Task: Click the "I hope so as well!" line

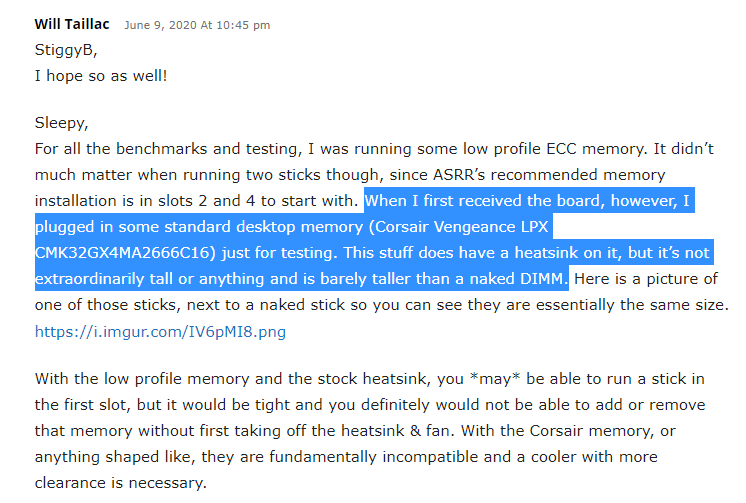Action: pos(102,74)
